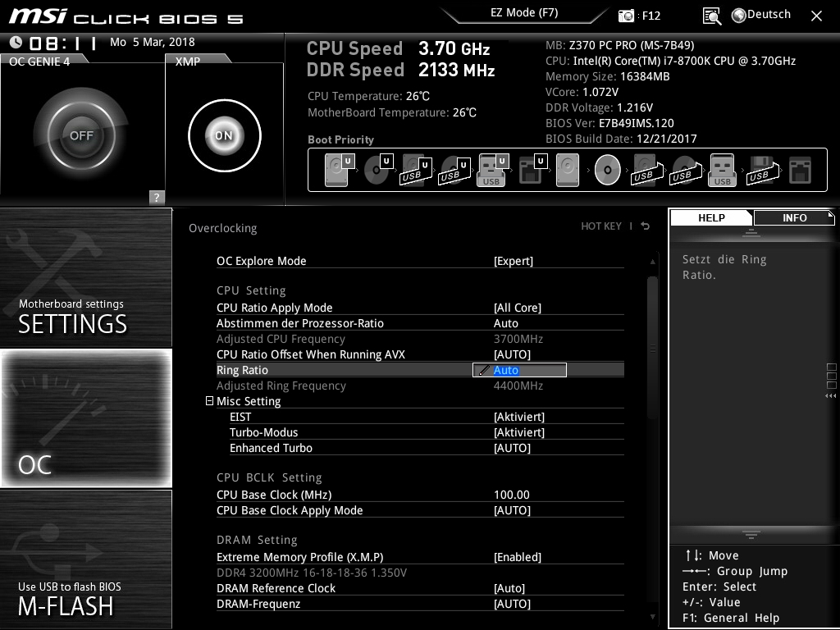This screenshot has width=840, height=630.
Task: Select the UEFI network boot device icon
Action: pyautogui.click(x=532, y=170)
